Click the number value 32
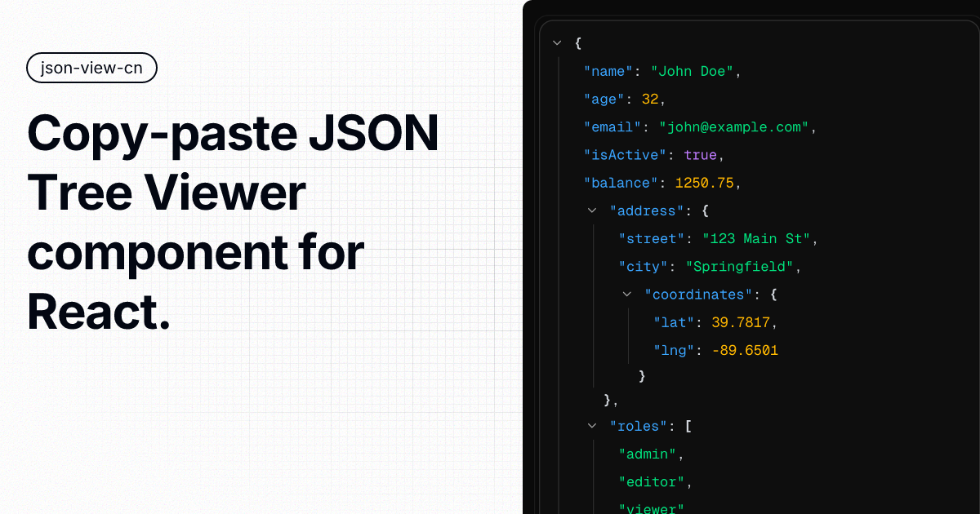 pos(650,99)
